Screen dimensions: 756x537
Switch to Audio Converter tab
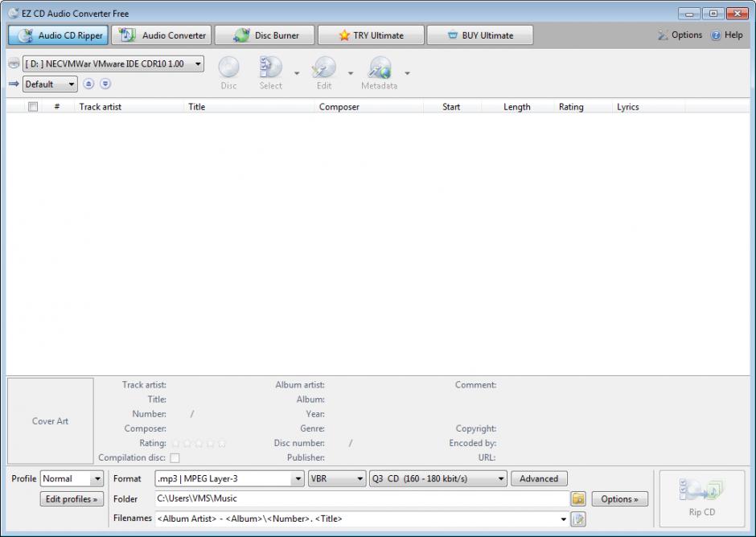click(162, 35)
